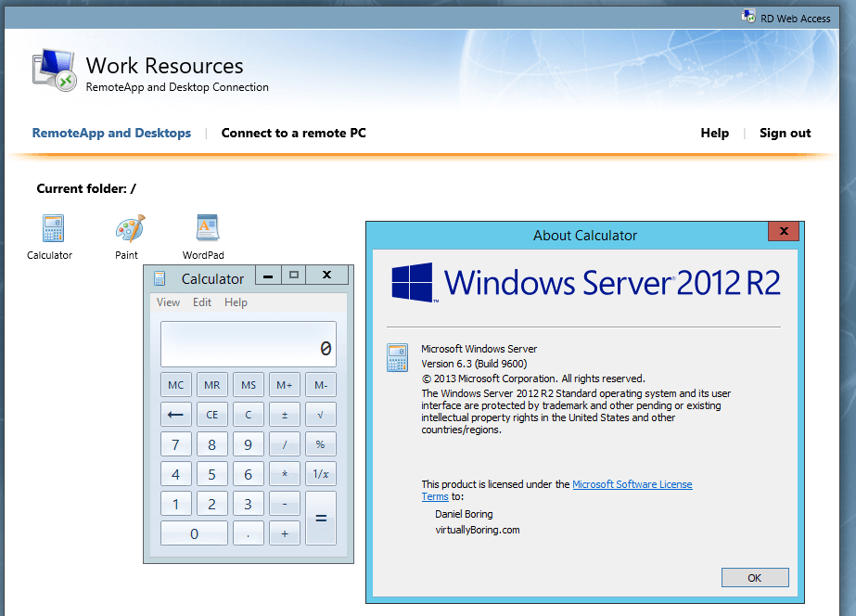This screenshot has width=856, height=616.
Task: Click the Calculator number display field
Action: point(248,343)
